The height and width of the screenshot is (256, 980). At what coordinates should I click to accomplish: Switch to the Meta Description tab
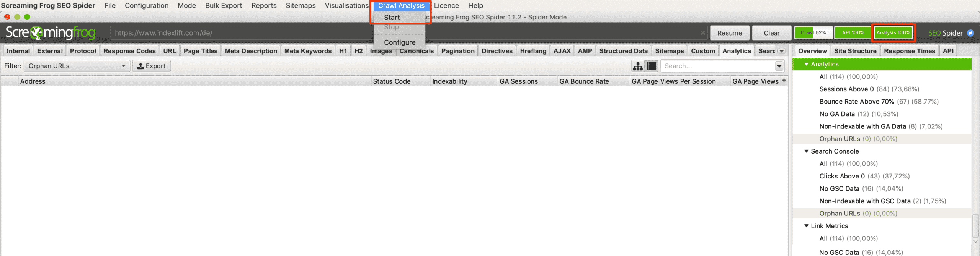coord(251,51)
